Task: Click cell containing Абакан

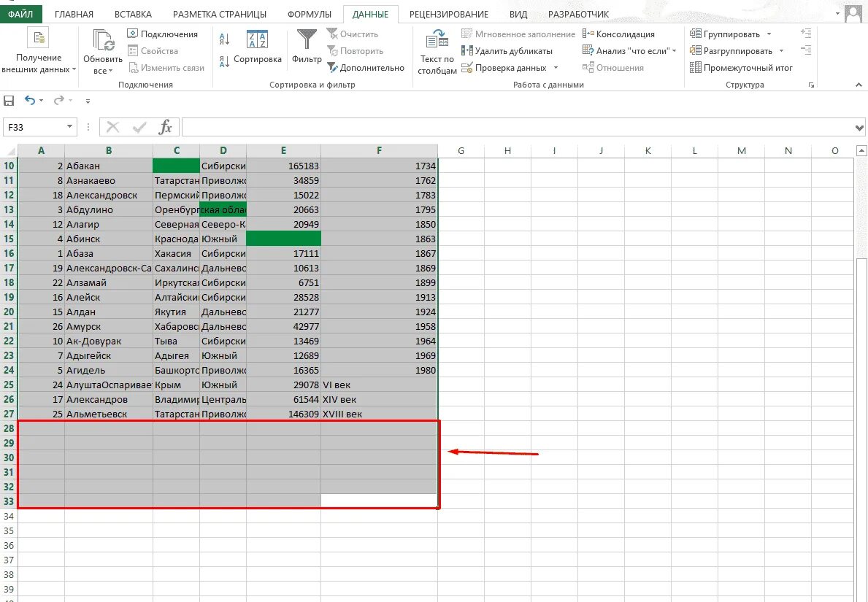Action: [109, 166]
